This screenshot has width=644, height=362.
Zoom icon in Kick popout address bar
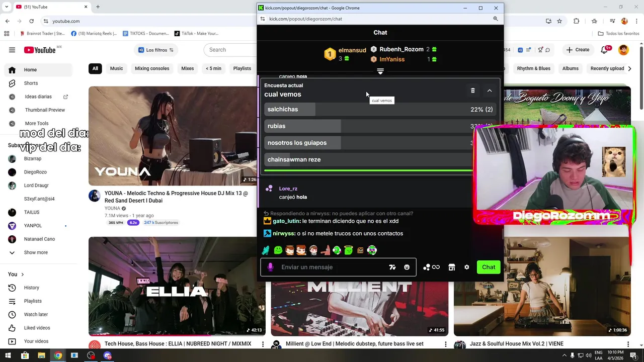tap(496, 19)
